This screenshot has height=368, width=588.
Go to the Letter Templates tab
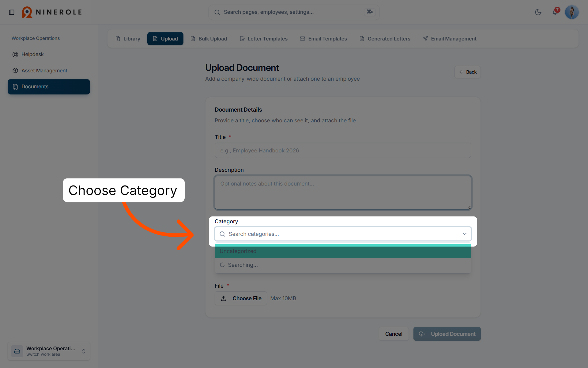[x=264, y=39]
